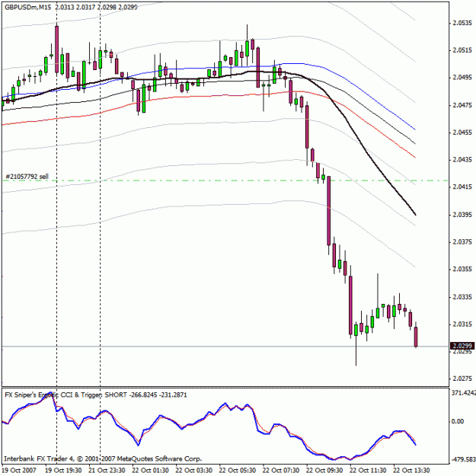Click the 2.0275 price axis label
The width and height of the screenshot is (476, 476).
(x=462, y=379)
